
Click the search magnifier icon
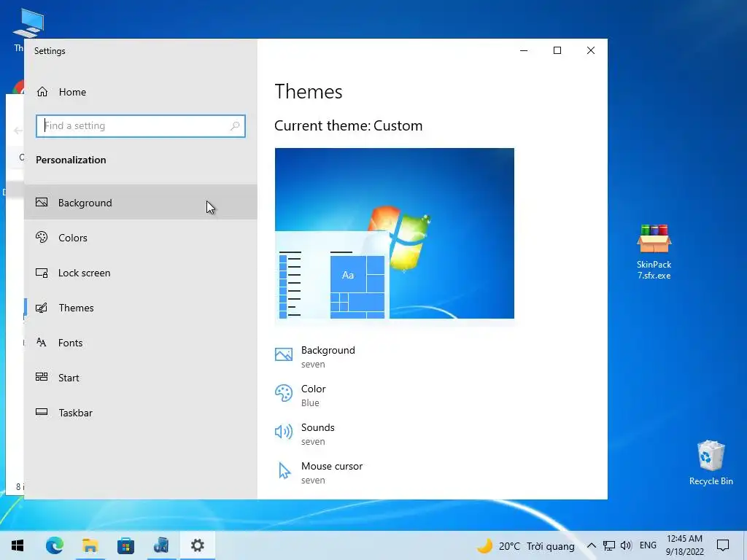click(x=235, y=125)
